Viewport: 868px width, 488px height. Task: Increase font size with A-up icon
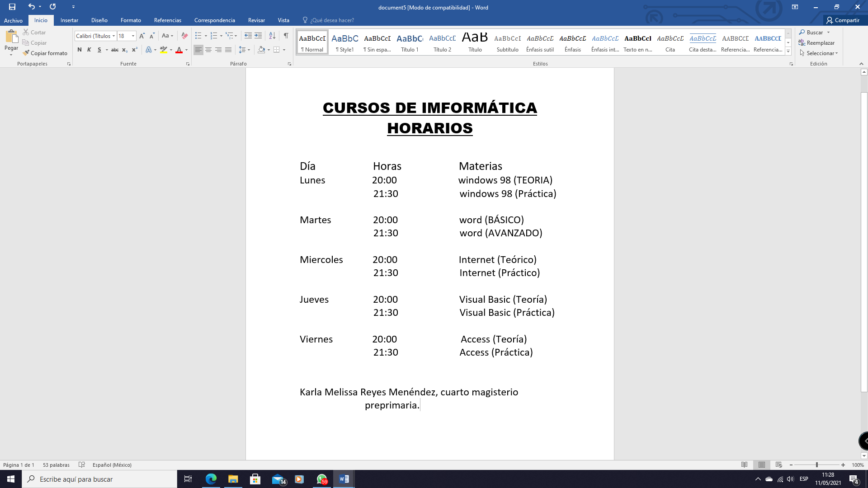142,36
